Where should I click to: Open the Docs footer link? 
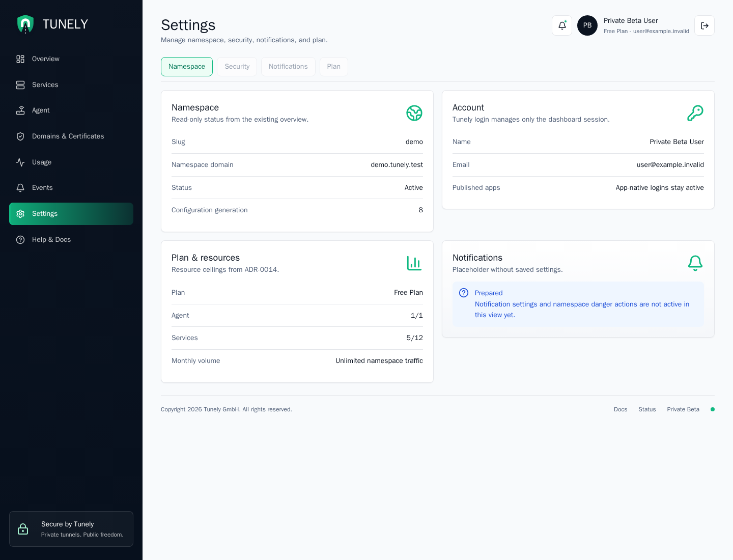click(621, 409)
